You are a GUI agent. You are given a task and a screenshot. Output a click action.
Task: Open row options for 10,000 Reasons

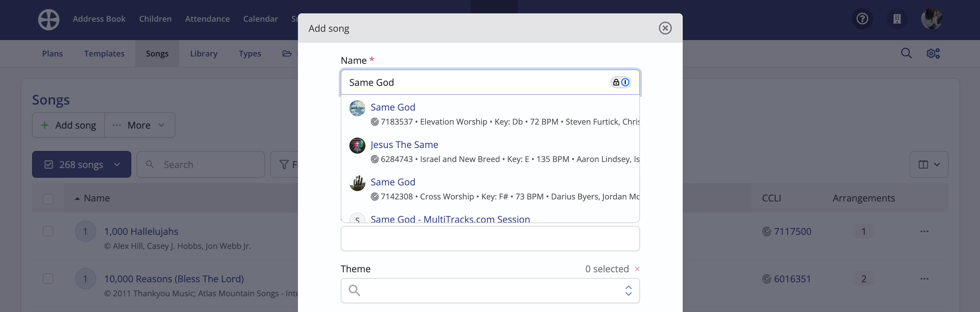tap(925, 279)
